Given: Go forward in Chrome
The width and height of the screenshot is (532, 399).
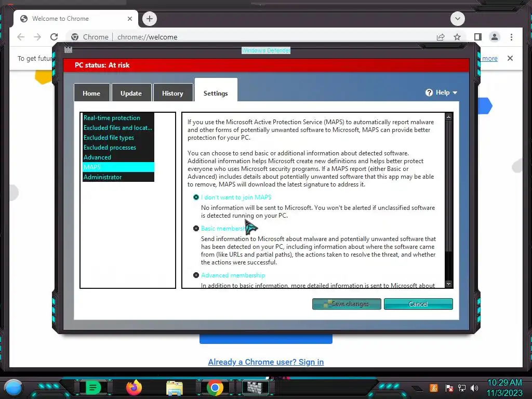Looking at the screenshot, I should click(37, 37).
